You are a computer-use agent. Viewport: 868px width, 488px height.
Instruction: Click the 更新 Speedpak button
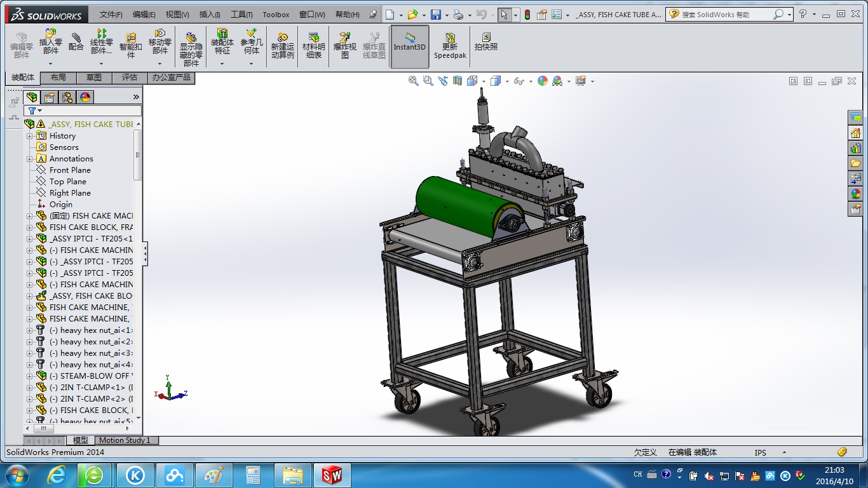449,44
